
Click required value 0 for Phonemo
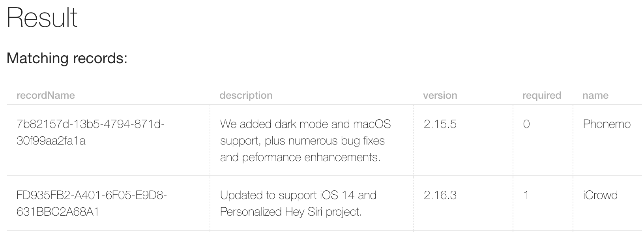pos(526,124)
